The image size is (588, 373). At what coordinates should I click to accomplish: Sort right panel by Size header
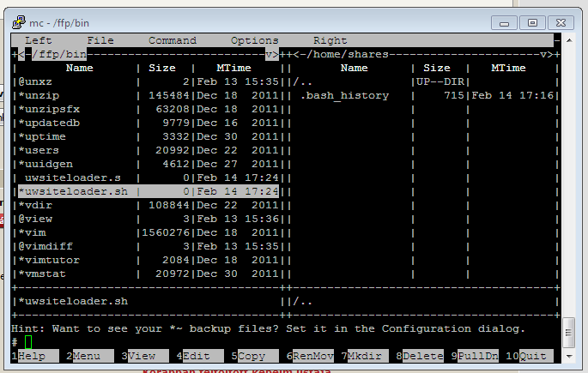[x=437, y=68]
